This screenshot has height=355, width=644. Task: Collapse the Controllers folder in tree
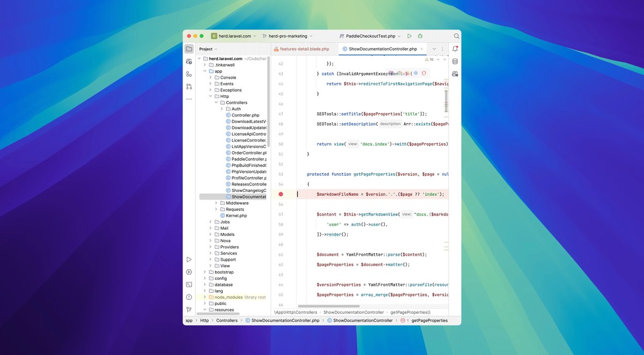coord(216,102)
